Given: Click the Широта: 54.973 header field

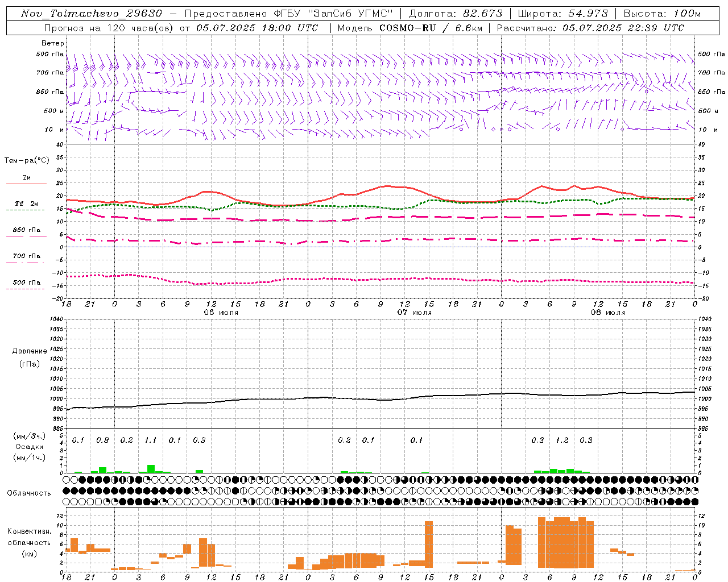Looking at the screenshot, I should pyautogui.click(x=563, y=14).
